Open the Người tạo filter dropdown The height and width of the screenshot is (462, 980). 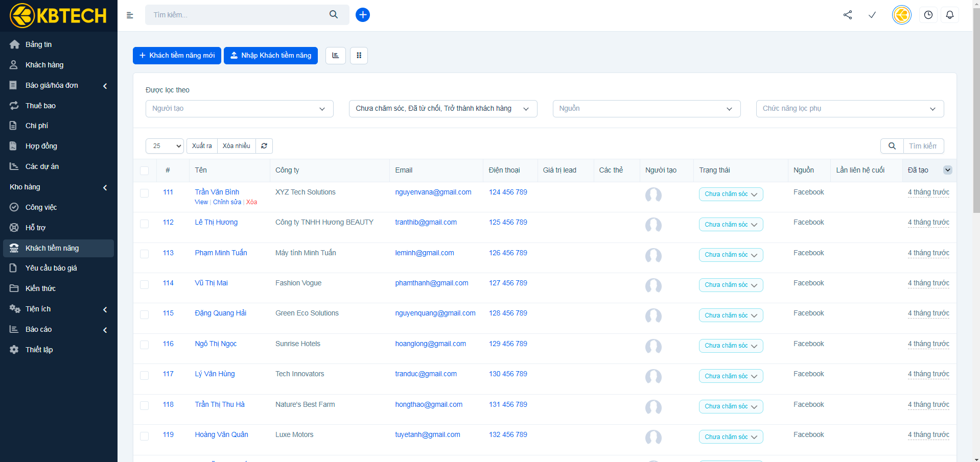point(239,109)
